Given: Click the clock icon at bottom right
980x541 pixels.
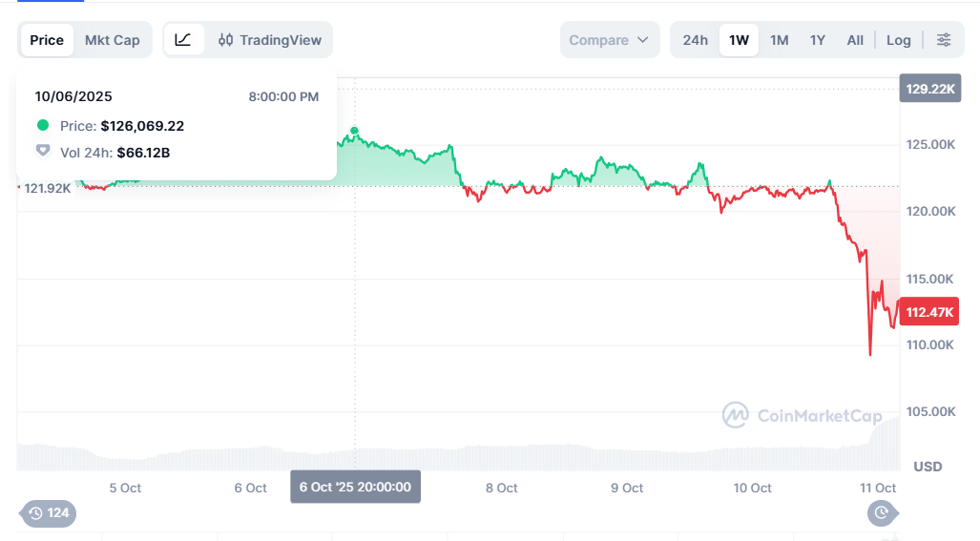Looking at the screenshot, I should click(881, 513).
